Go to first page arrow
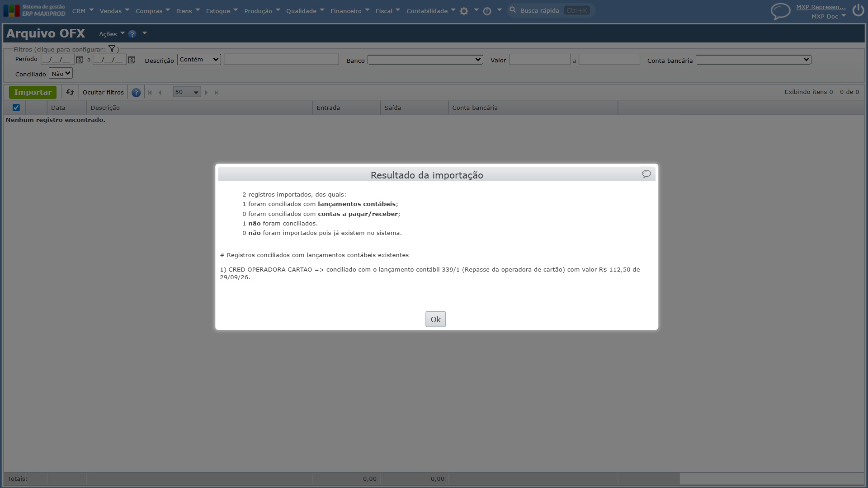The height and width of the screenshot is (488, 868). [150, 93]
